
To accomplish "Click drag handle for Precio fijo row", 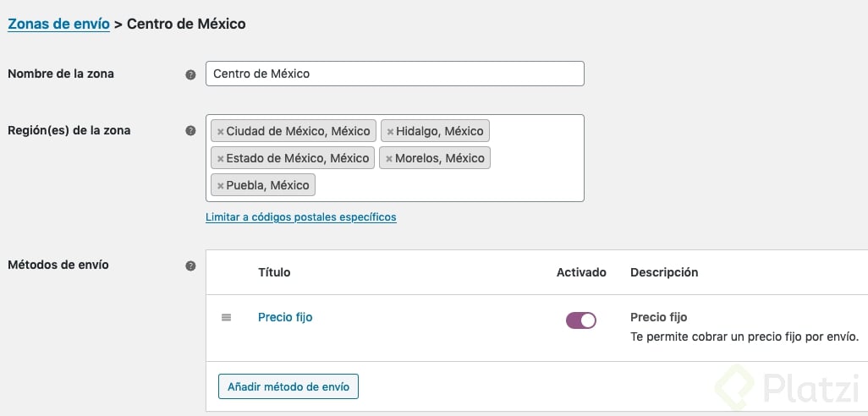I will coord(226,318).
